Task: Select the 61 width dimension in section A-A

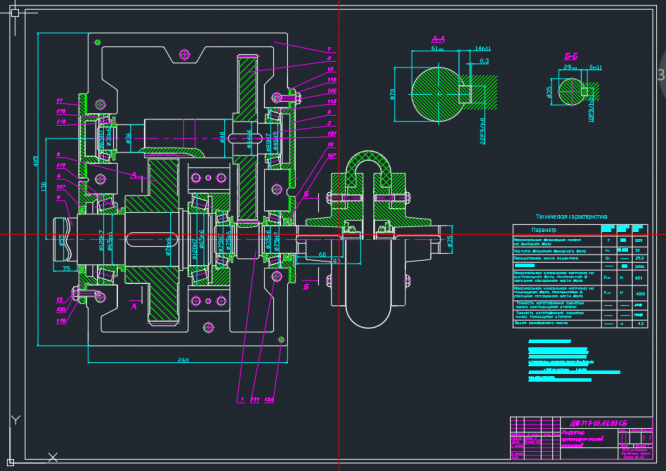Action: tap(437, 48)
